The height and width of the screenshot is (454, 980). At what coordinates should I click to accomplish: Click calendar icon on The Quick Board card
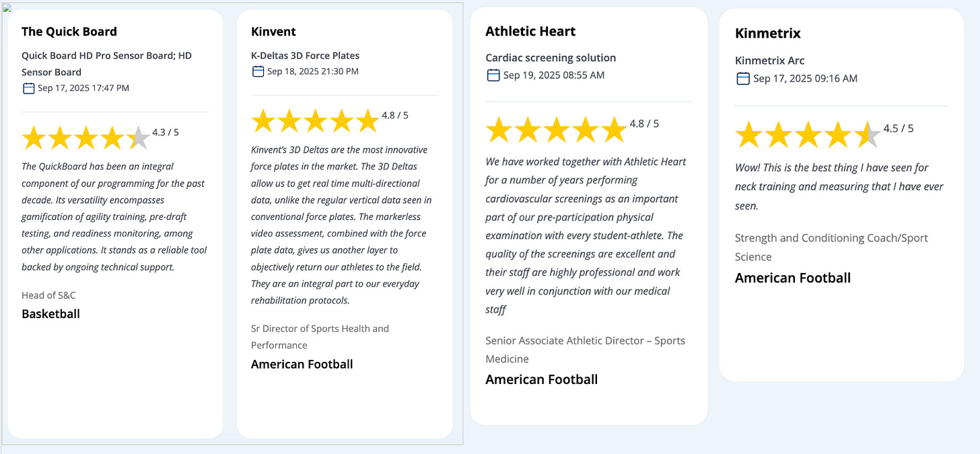coord(28,88)
